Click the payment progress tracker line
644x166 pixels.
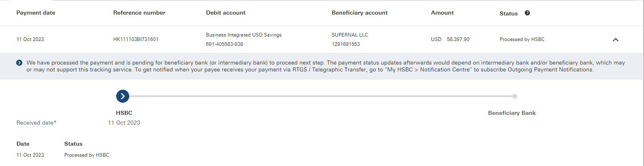click(320, 96)
